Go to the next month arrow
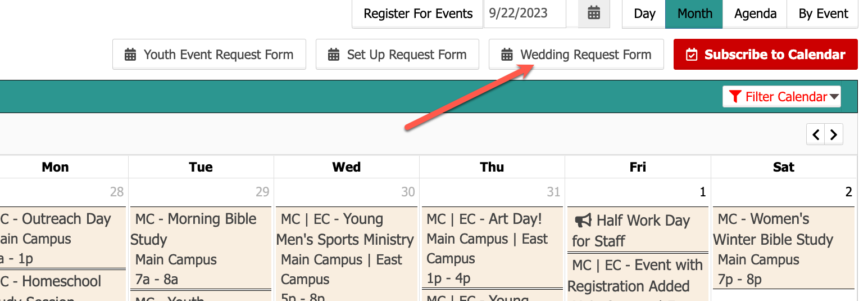The image size is (868, 301). pyautogui.click(x=834, y=135)
